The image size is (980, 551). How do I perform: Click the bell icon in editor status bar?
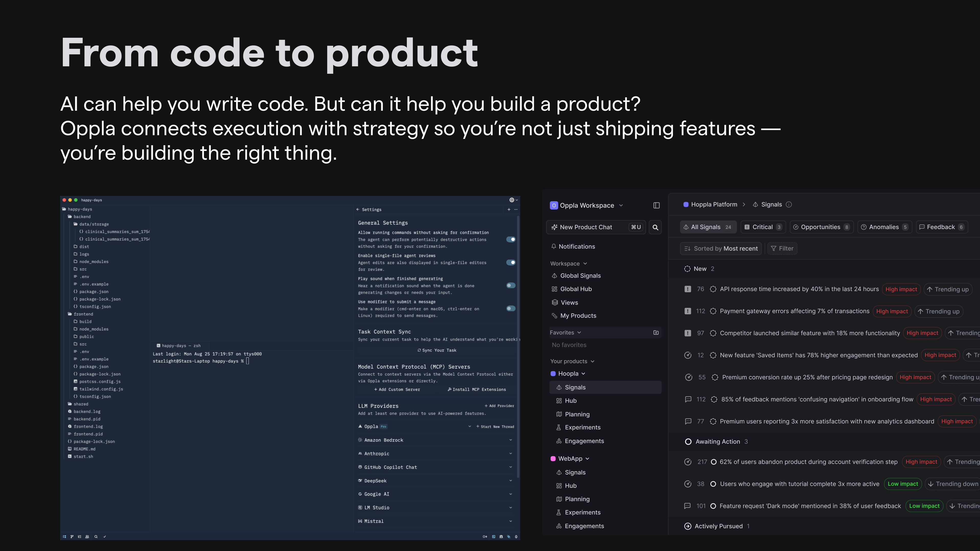(x=516, y=536)
